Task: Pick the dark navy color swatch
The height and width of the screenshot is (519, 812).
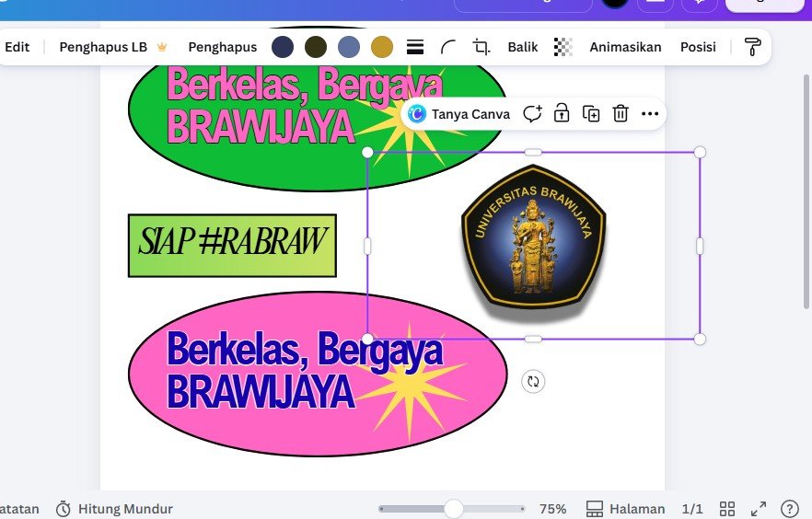Action: 283,47
